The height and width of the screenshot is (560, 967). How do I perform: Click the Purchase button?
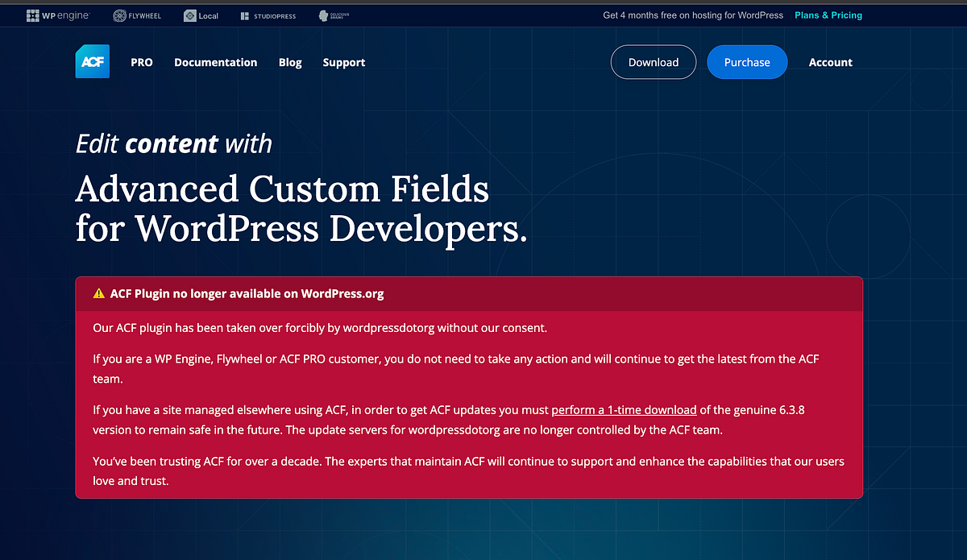pos(747,62)
